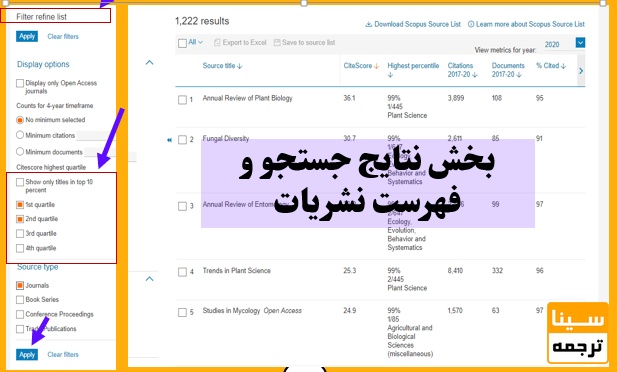Open the metrics year dropdown arrow
This screenshot has height=372, width=617.
point(580,43)
